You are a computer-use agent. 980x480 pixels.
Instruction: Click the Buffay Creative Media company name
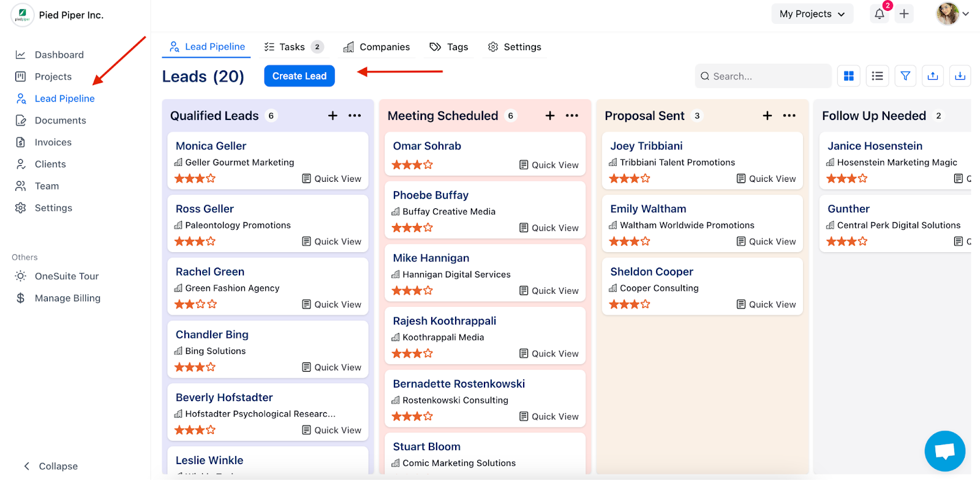(x=449, y=211)
